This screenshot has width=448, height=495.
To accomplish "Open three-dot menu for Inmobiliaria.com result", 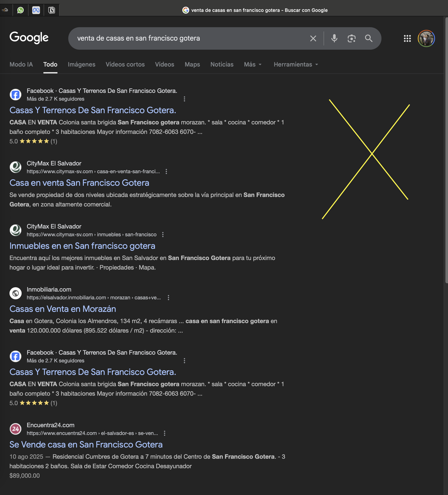I will [x=168, y=298].
